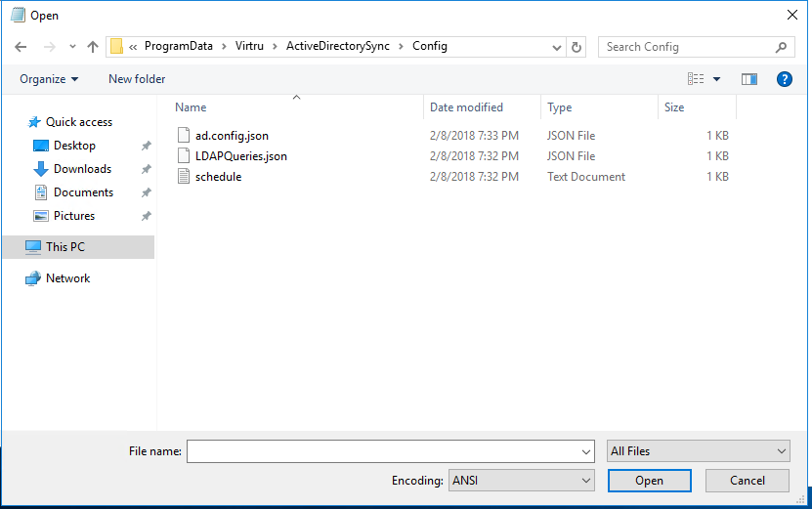Select the ad.config.json file
Image resolution: width=812 pixels, height=509 pixels.
pyautogui.click(x=232, y=136)
